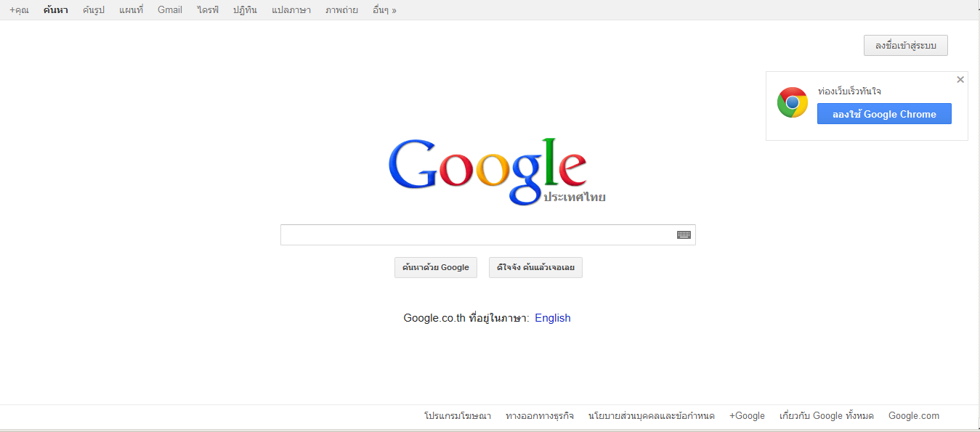Open แผนที่ maps in top bar
This screenshot has height=432, width=980.
pos(131,10)
